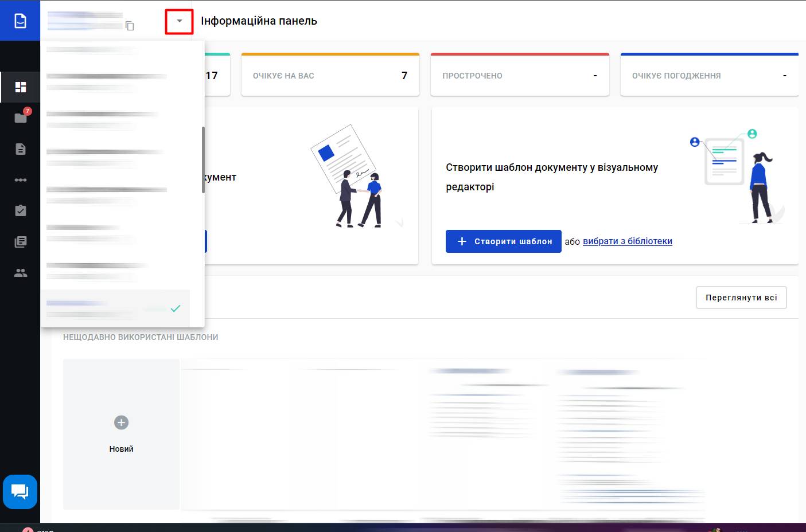
Task: Collapse the account switcher dropdown arrow
Action: point(179,21)
